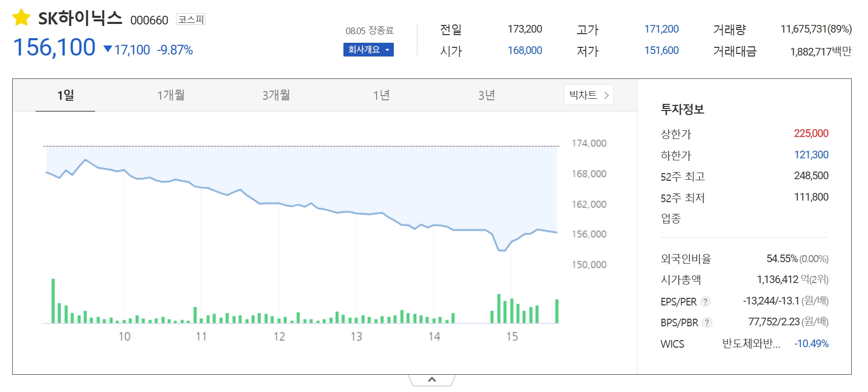This screenshot has width=868, height=392.
Task: Click the 13 o'clock time axis label
Action: point(357,337)
